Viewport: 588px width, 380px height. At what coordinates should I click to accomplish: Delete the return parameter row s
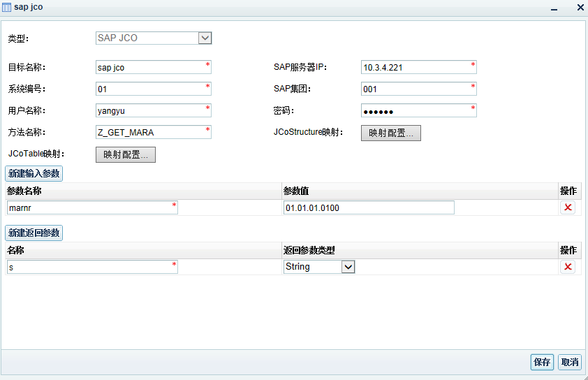tap(568, 267)
